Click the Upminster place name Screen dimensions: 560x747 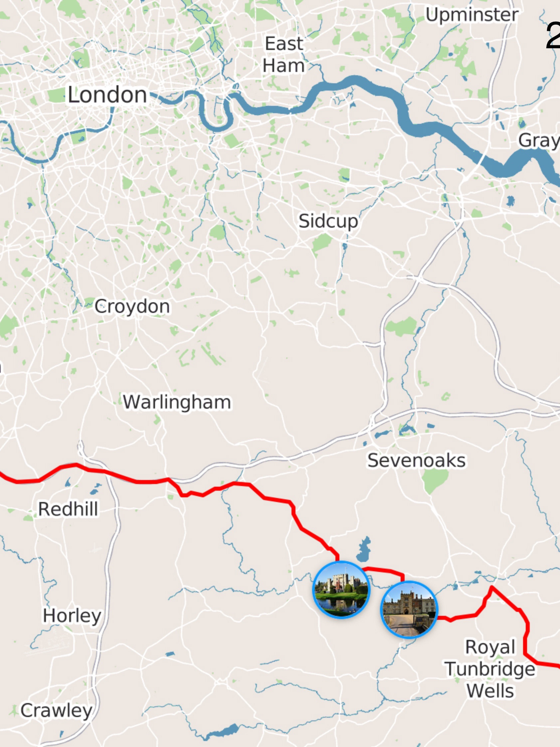(x=471, y=15)
